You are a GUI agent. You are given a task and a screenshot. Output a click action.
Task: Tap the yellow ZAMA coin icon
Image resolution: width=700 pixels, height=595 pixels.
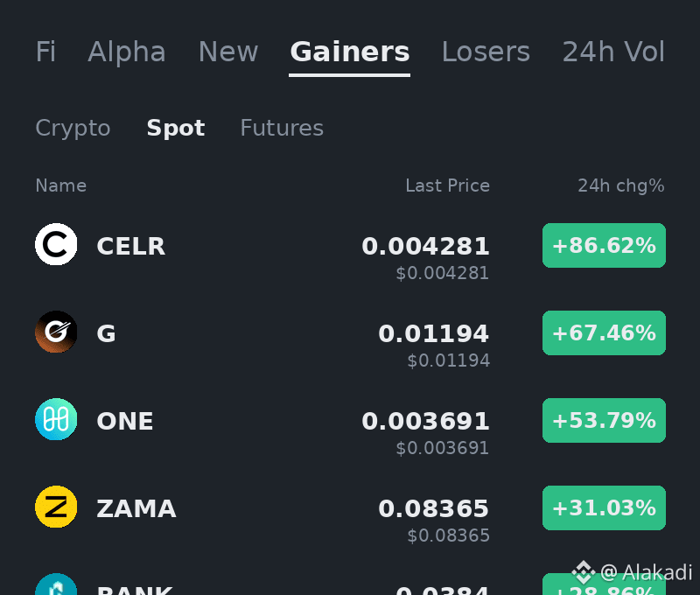(56, 507)
